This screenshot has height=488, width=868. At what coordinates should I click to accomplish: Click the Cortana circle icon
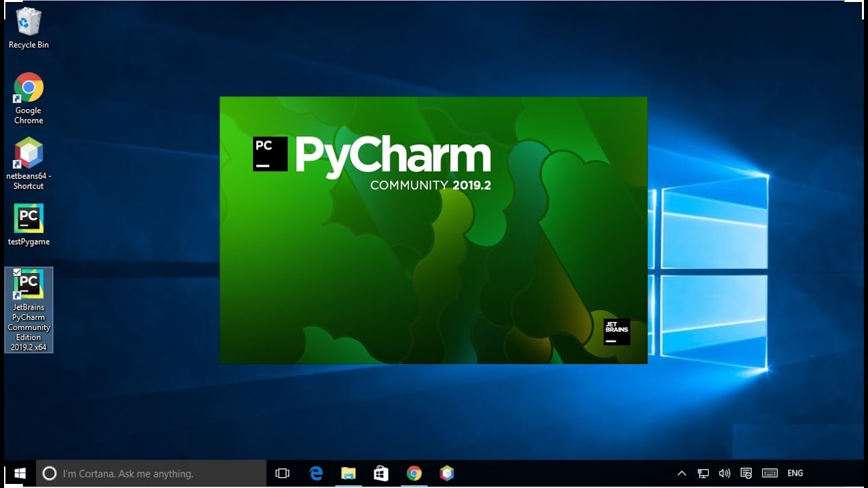(50, 473)
